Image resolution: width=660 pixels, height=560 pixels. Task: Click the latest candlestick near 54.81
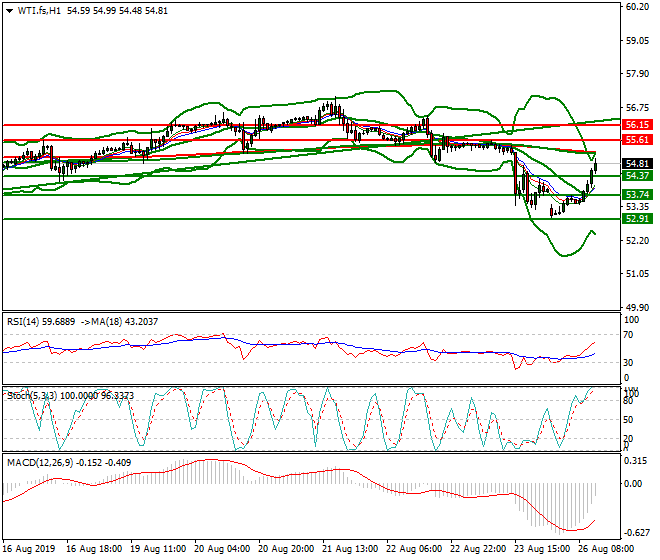[x=595, y=166]
